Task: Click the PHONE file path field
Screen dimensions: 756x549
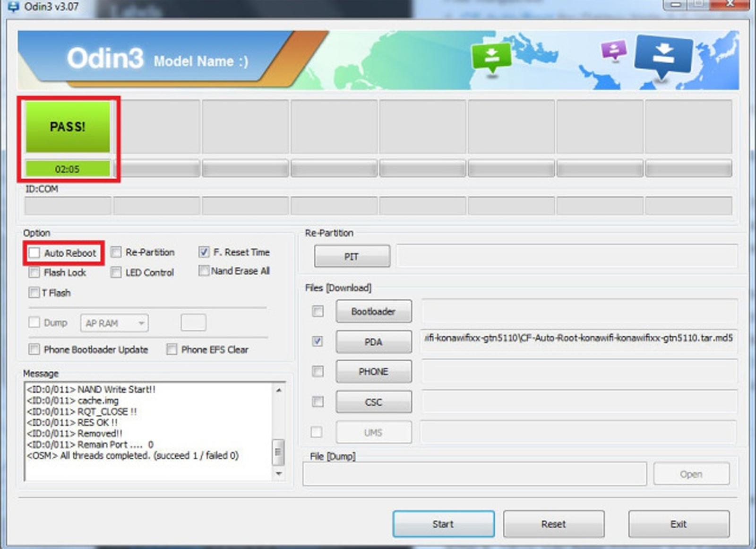Action: tap(579, 372)
